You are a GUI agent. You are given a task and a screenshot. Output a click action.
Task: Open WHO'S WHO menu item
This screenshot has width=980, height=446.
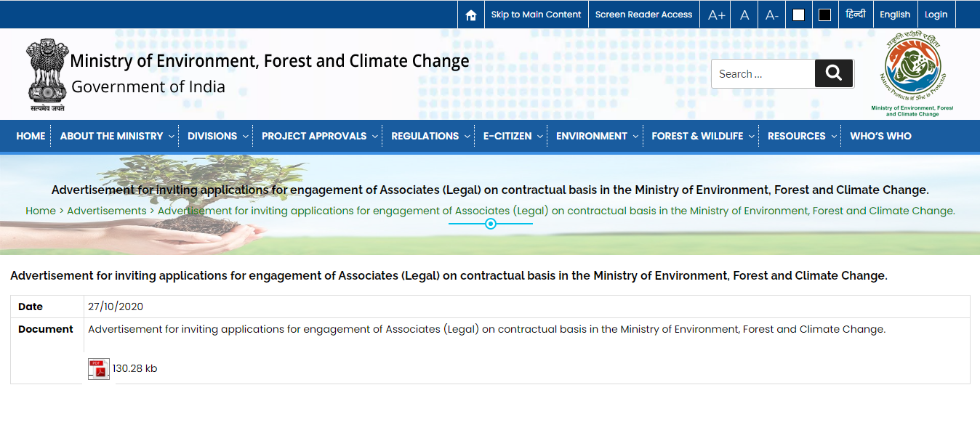[880, 136]
